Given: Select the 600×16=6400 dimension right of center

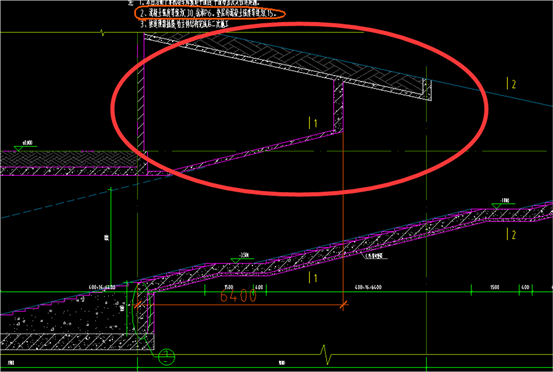Looking at the screenshot, I should click(x=368, y=287).
